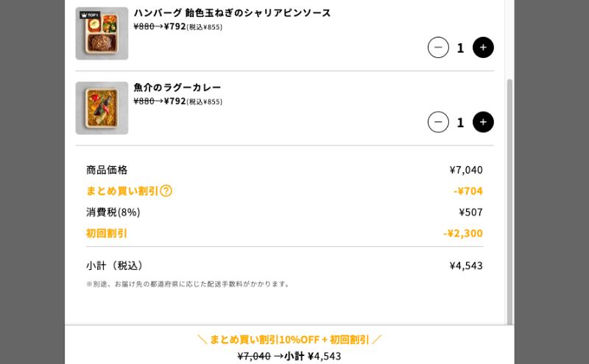This screenshot has height=364, width=589.
Task: Click the curry quantity number
Action: click(460, 122)
